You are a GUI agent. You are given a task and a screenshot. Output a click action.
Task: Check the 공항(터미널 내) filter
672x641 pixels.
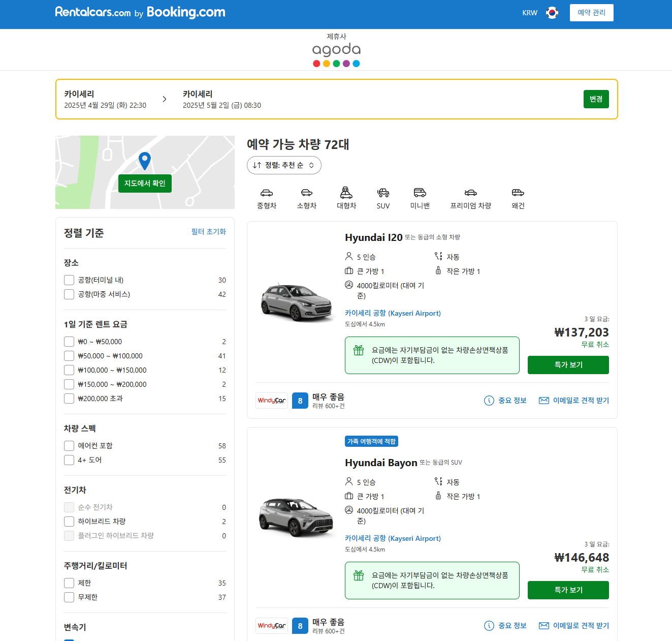pos(69,280)
